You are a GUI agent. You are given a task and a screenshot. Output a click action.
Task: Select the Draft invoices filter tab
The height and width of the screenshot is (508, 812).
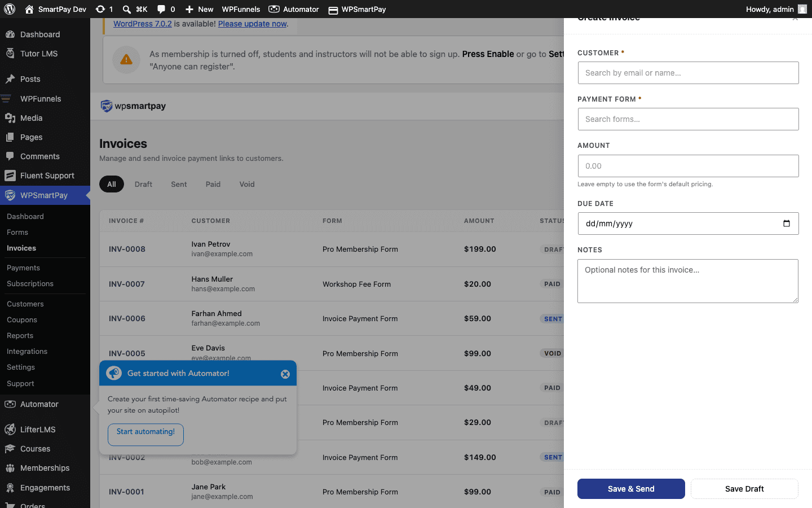click(x=143, y=184)
